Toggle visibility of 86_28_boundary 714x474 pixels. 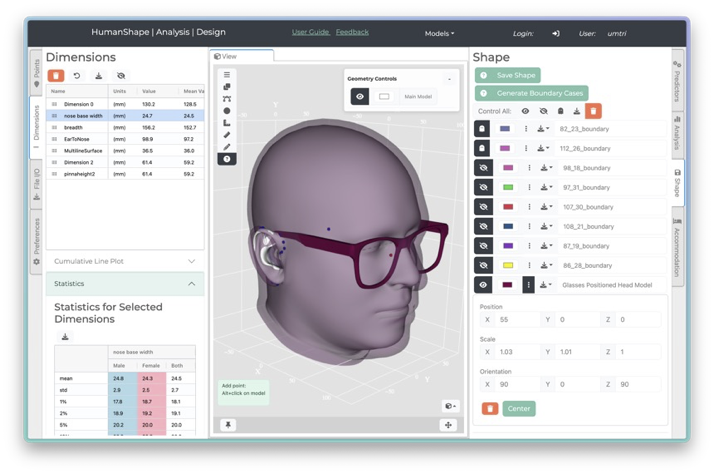(483, 265)
